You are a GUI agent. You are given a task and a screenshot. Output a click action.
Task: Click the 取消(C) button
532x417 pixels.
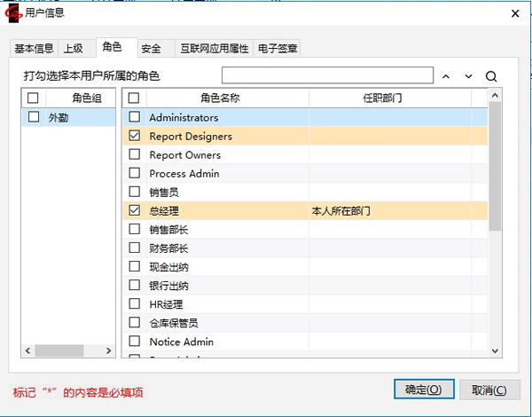click(489, 389)
